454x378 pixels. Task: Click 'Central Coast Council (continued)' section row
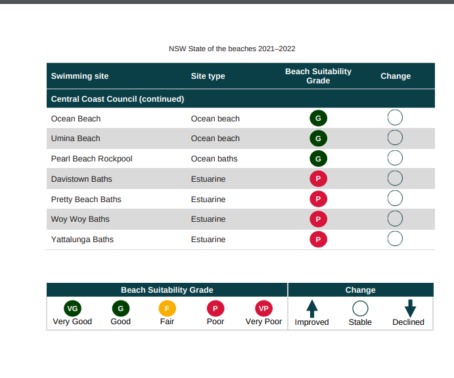[241, 99]
